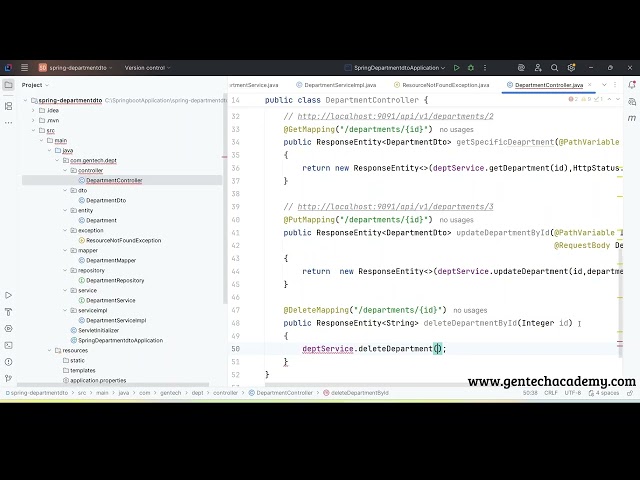
Task: Click the read-only lock icon in status bar
Action: 630,393
